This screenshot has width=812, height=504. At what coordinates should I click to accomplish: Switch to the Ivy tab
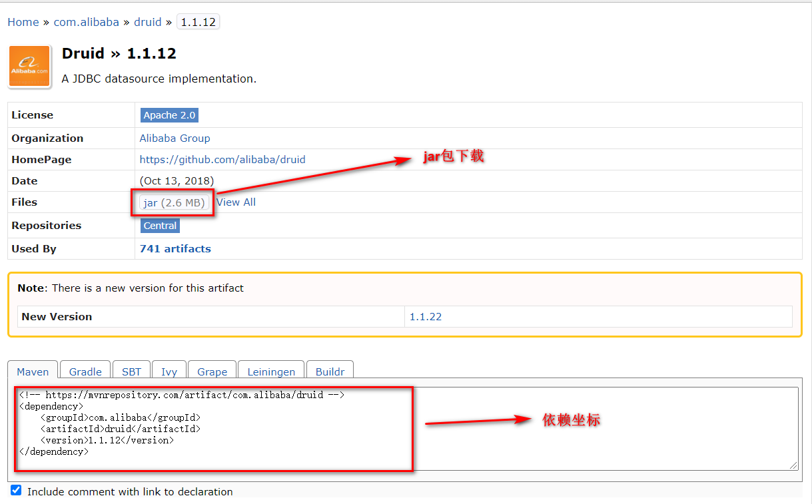(169, 372)
